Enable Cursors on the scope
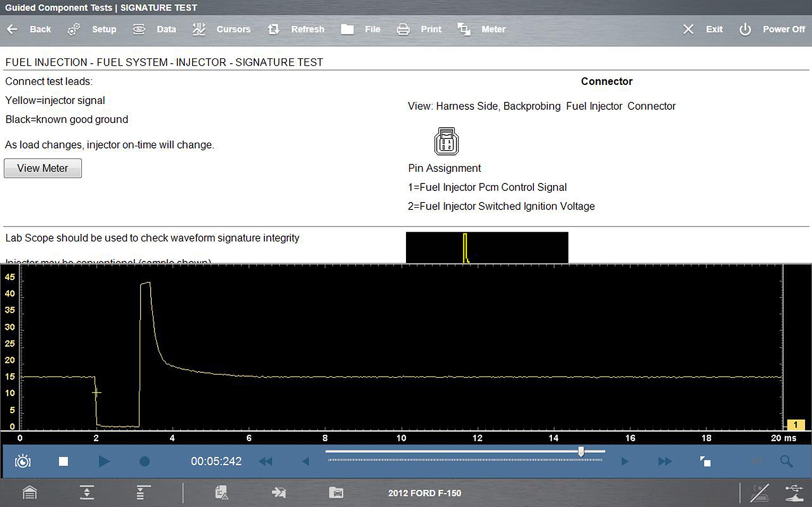812x507 pixels. pos(221,29)
